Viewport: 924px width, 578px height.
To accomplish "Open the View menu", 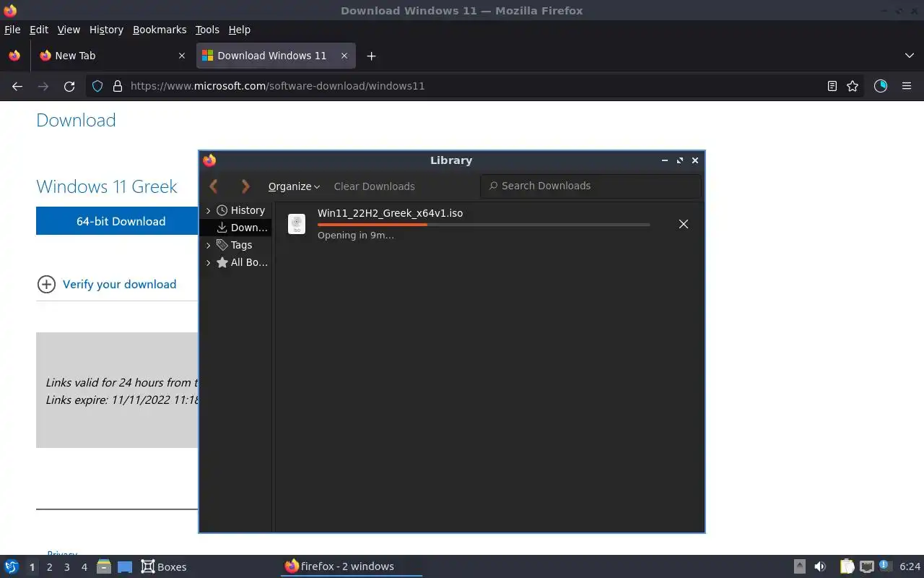I will tap(69, 30).
